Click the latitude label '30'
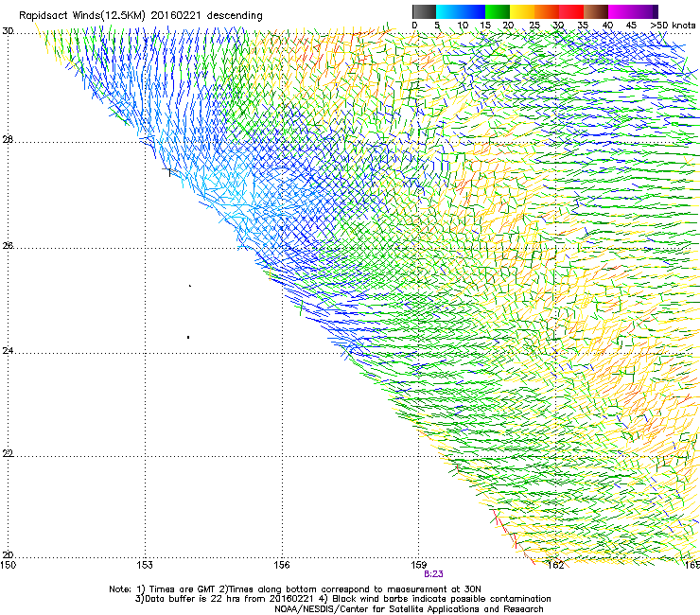Viewport: 700px width, 615px height. click(x=8, y=31)
